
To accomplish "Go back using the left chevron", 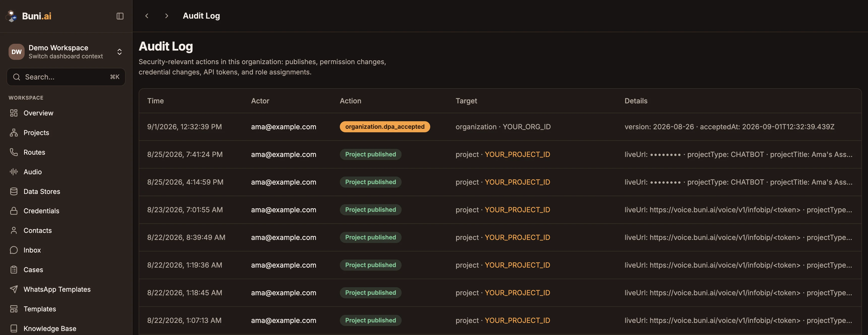I will pos(147,16).
